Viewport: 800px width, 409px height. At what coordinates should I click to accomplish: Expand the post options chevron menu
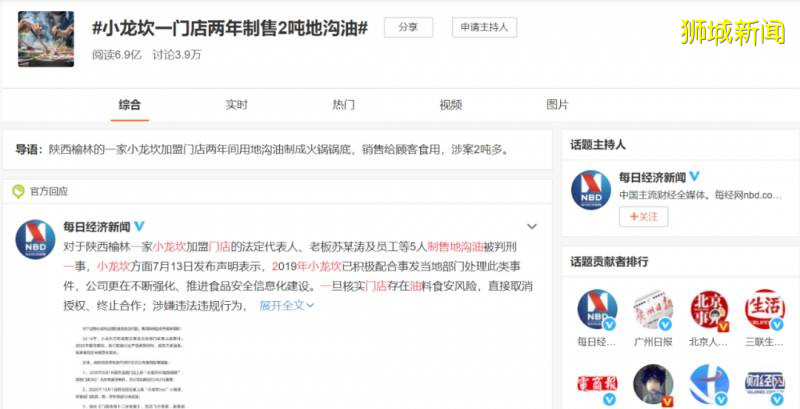click(x=532, y=226)
